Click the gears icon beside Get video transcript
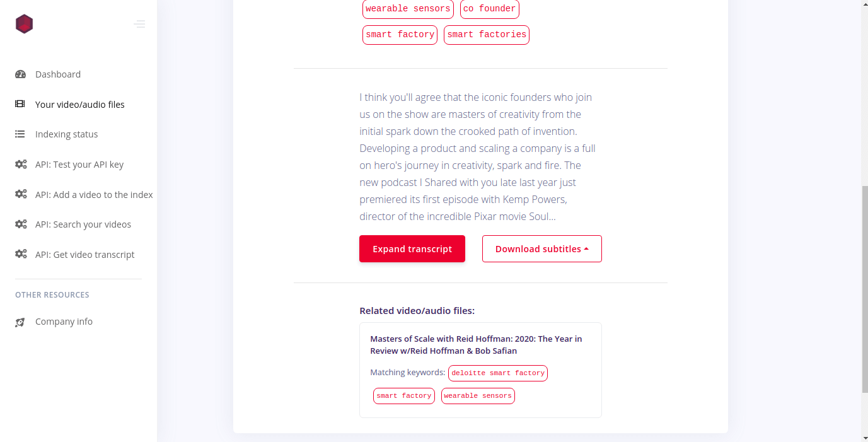The width and height of the screenshot is (868, 442). click(21, 255)
